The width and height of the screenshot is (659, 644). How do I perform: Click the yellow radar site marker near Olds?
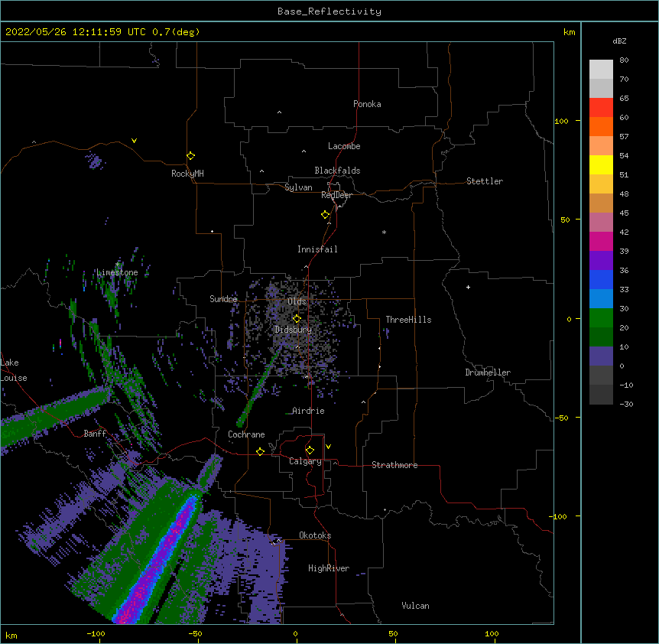point(297,319)
